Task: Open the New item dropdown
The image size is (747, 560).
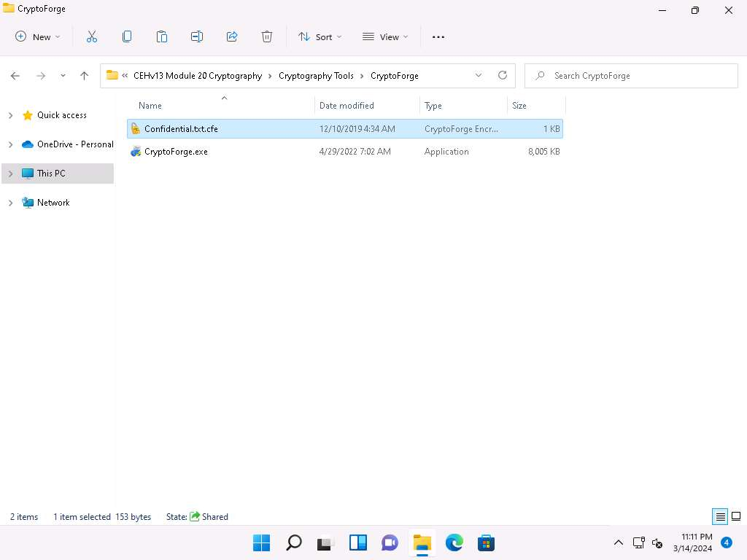Action: [x=38, y=36]
